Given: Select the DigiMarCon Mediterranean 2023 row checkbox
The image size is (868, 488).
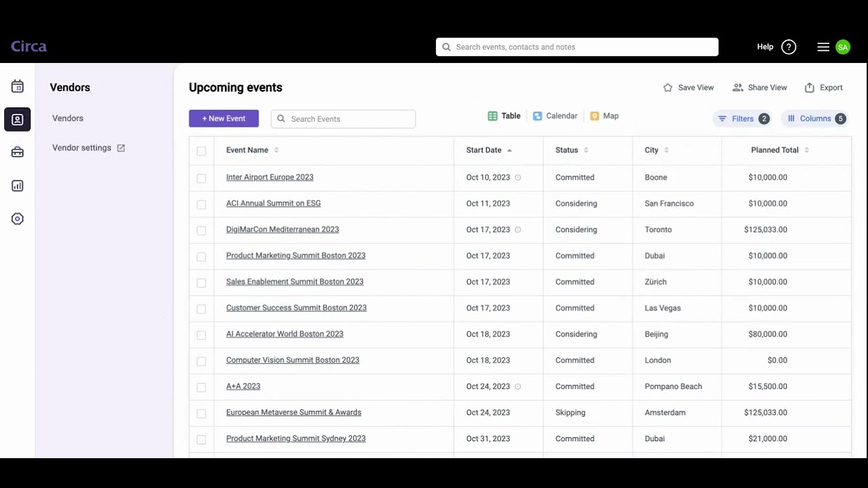Looking at the screenshot, I should point(201,230).
